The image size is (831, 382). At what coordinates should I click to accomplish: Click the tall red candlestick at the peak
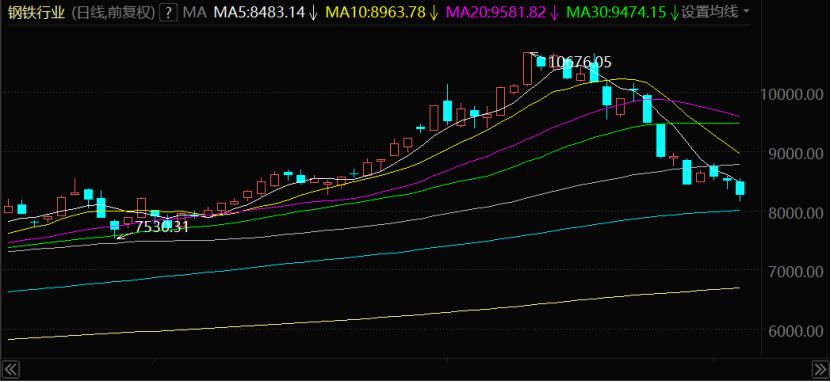click(527, 69)
